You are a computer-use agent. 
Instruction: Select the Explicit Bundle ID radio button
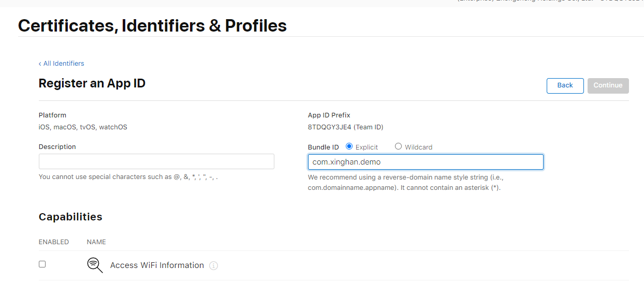point(349,146)
